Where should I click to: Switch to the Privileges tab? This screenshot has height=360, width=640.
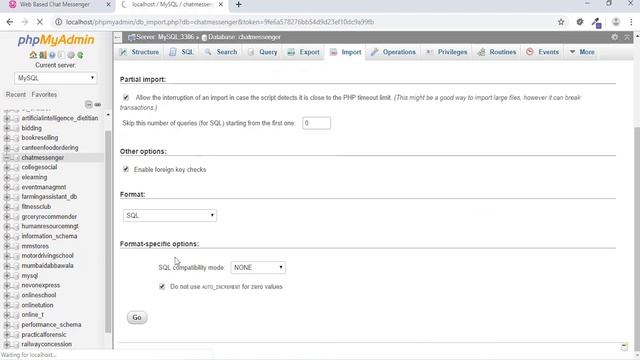(x=447, y=52)
